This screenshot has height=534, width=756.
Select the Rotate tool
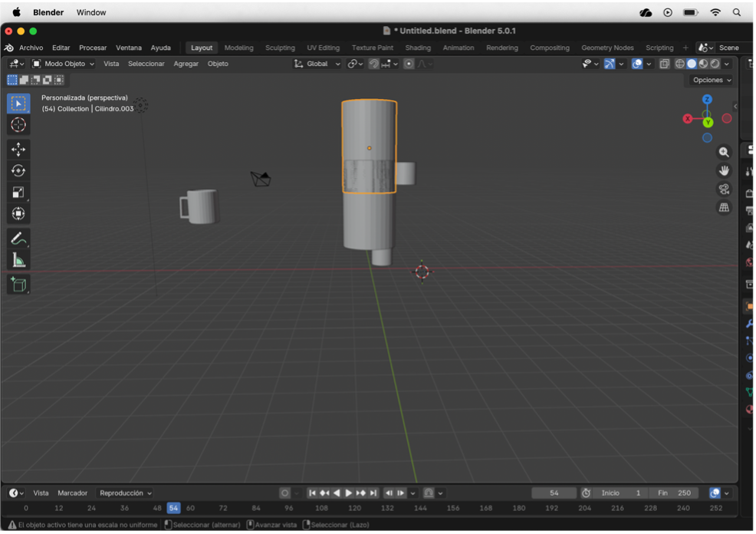[x=18, y=170]
